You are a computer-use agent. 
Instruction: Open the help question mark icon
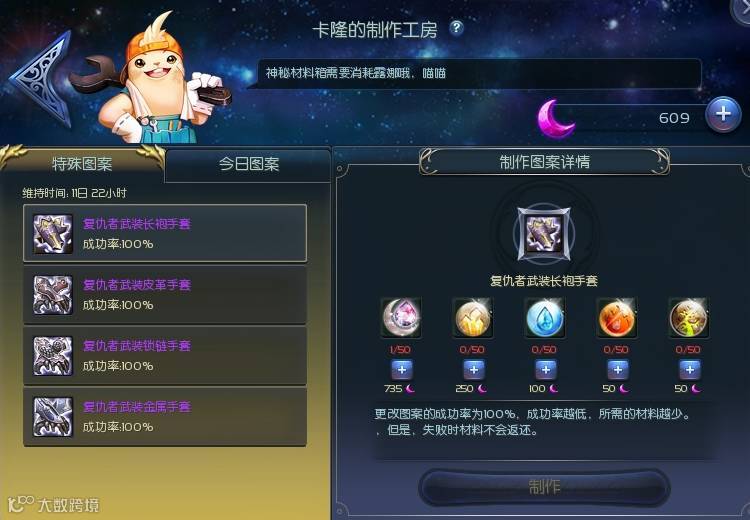click(456, 28)
